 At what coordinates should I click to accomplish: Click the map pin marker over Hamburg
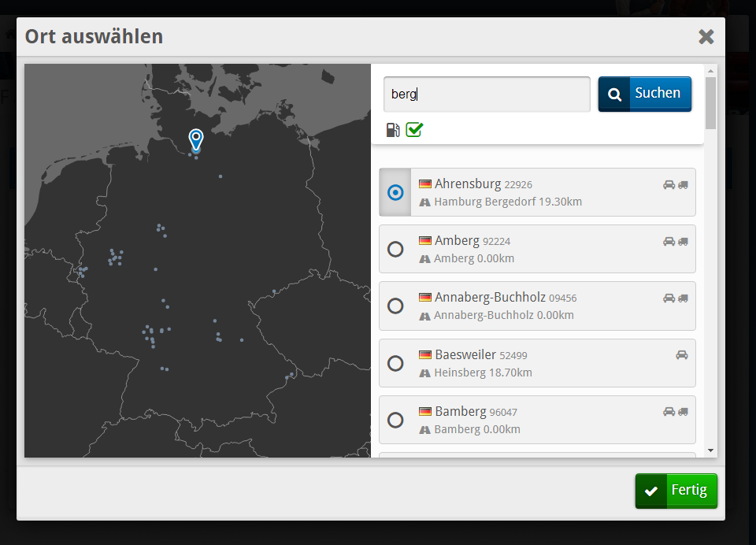tap(196, 139)
